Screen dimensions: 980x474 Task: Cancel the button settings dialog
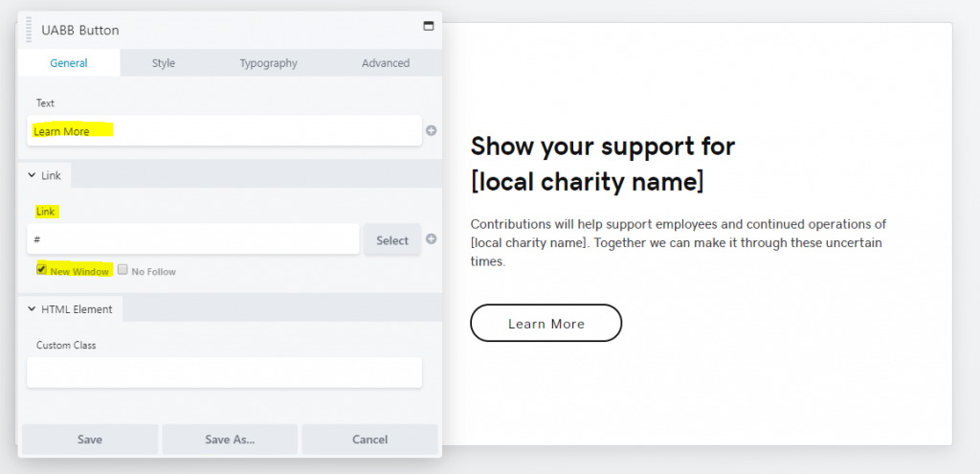(370, 439)
